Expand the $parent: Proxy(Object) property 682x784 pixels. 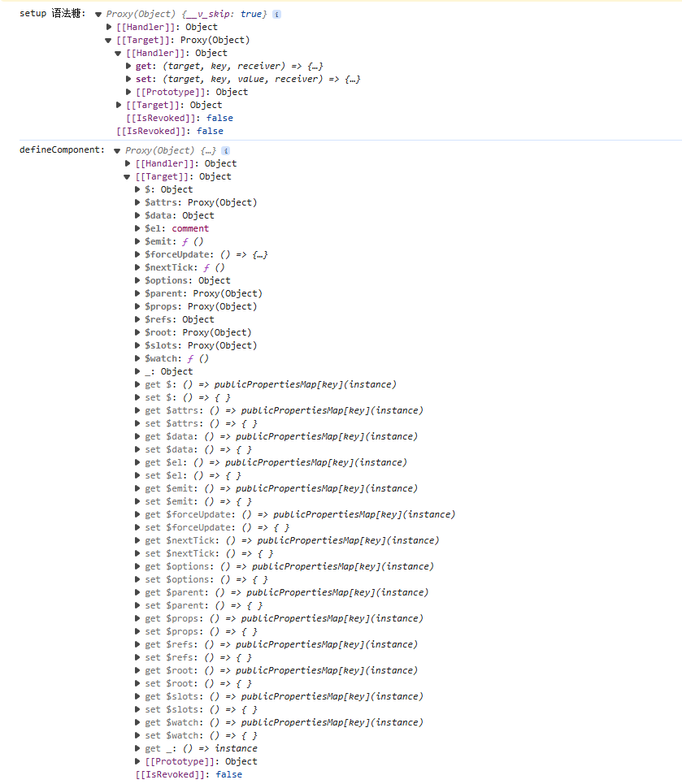137,294
